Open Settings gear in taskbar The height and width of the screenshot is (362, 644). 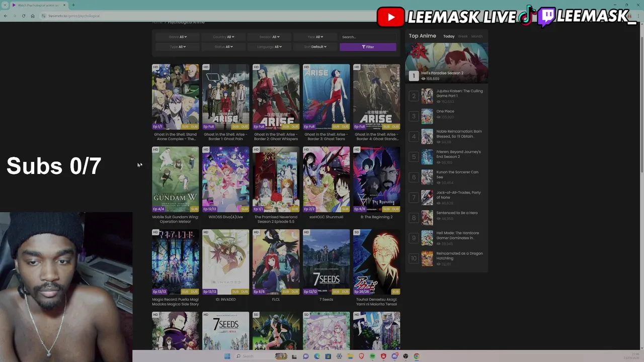click(x=339, y=356)
